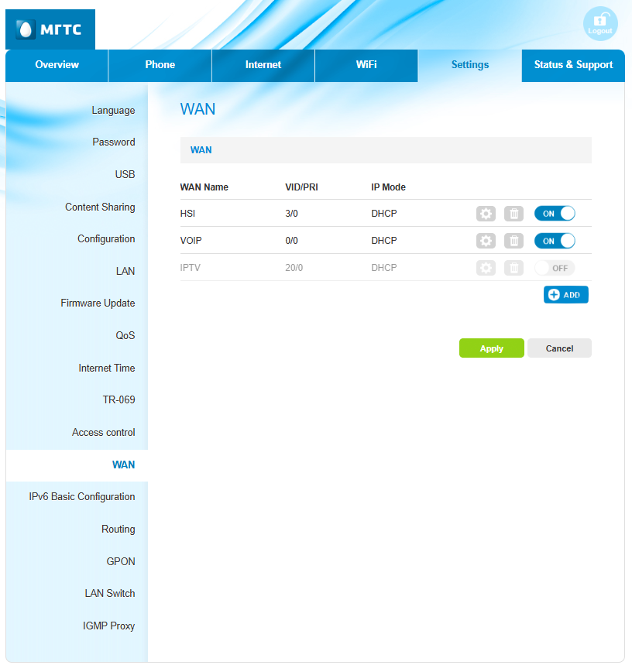This screenshot has width=632, height=672.
Task: Click the MGTS logo
Action: coord(50,30)
